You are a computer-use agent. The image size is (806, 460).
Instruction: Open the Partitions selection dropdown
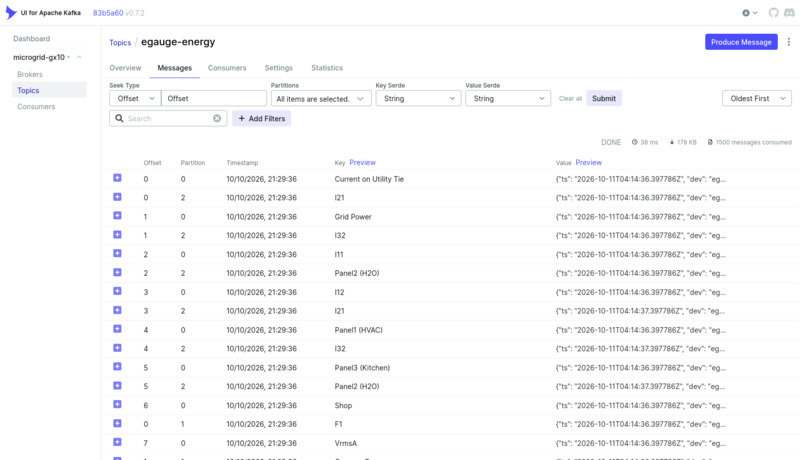pyautogui.click(x=321, y=98)
